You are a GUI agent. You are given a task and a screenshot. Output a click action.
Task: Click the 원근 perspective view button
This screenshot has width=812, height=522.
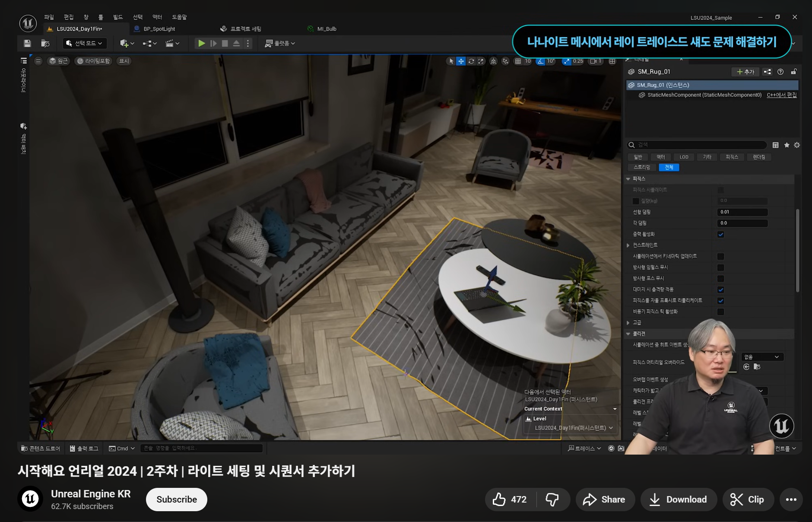[59, 61]
